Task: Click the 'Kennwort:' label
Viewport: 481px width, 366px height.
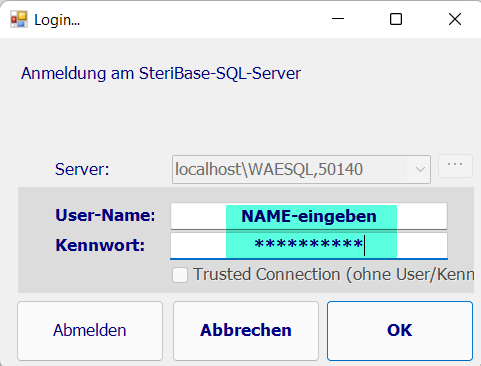Action: tap(100, 245)
